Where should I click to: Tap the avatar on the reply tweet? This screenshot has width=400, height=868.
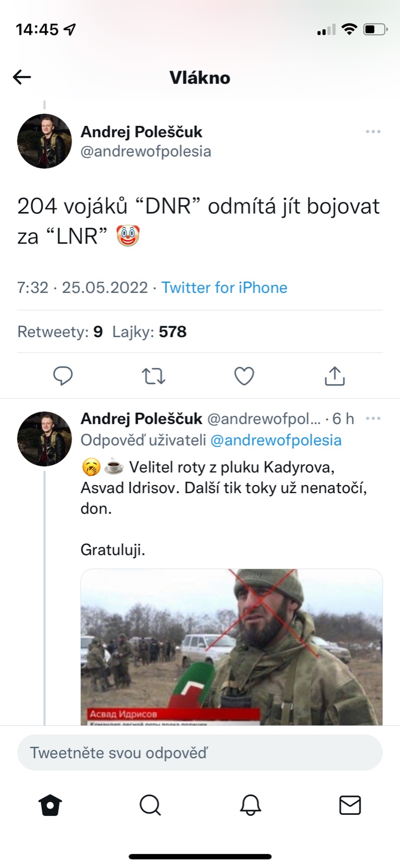pos(44,439)
